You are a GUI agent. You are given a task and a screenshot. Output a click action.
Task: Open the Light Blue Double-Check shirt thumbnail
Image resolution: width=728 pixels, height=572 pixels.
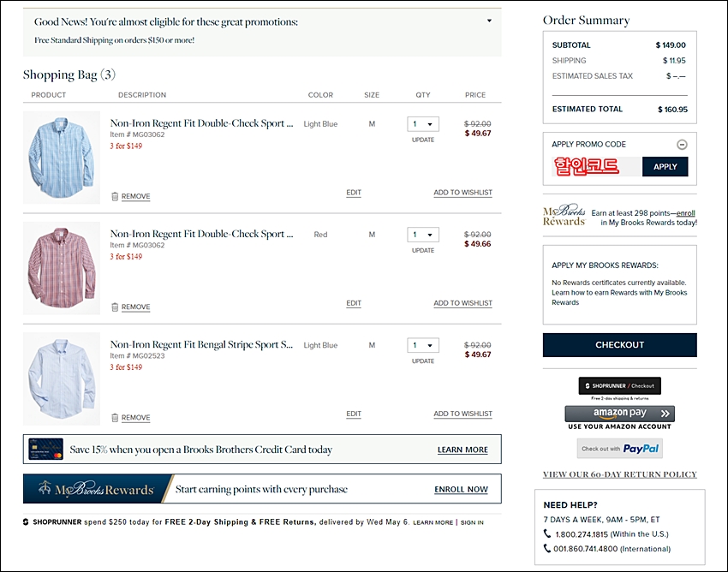point(62,158)
